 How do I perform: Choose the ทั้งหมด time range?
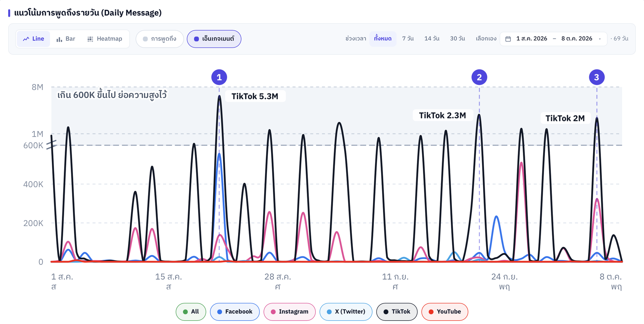click(x=383, y=38)
